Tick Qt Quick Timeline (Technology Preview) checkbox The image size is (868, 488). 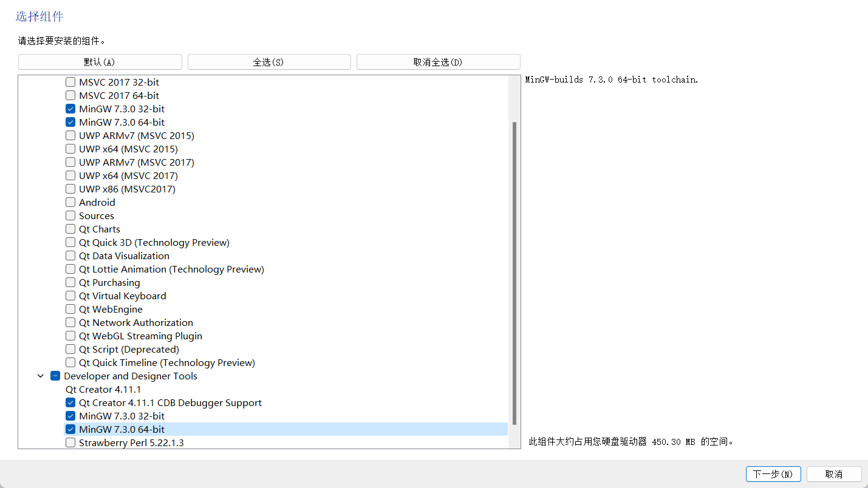(x=70, y=362)
